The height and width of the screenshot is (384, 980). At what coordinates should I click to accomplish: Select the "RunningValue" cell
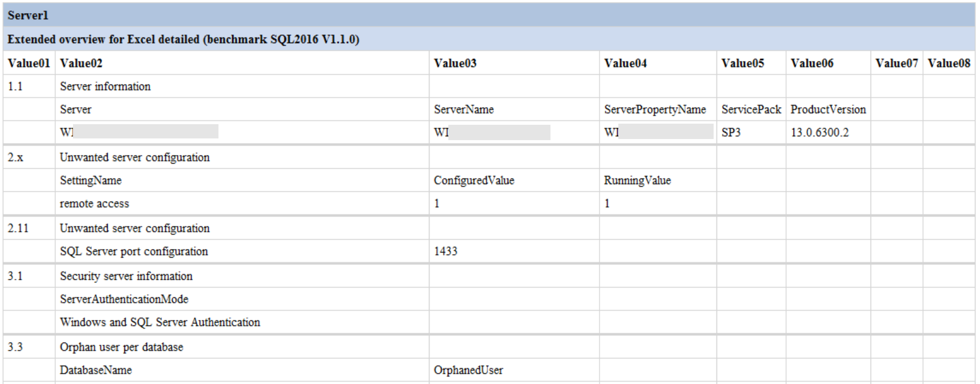coord(637,181)
